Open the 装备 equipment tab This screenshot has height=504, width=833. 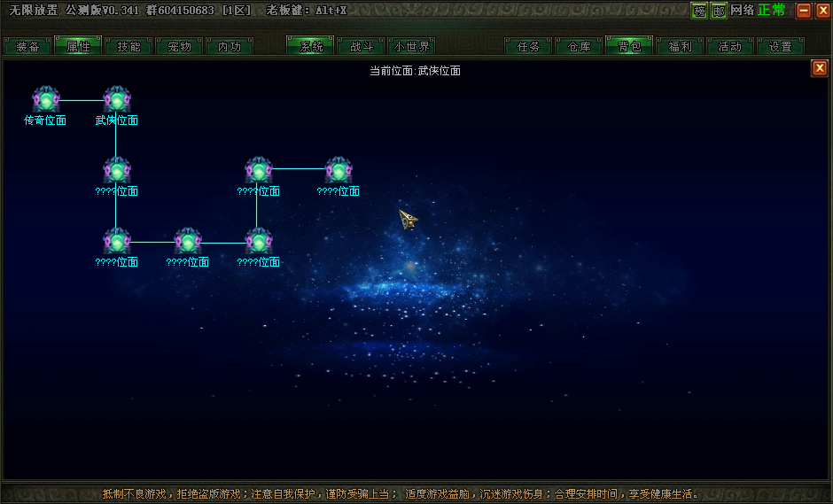(x=27, y=46)
